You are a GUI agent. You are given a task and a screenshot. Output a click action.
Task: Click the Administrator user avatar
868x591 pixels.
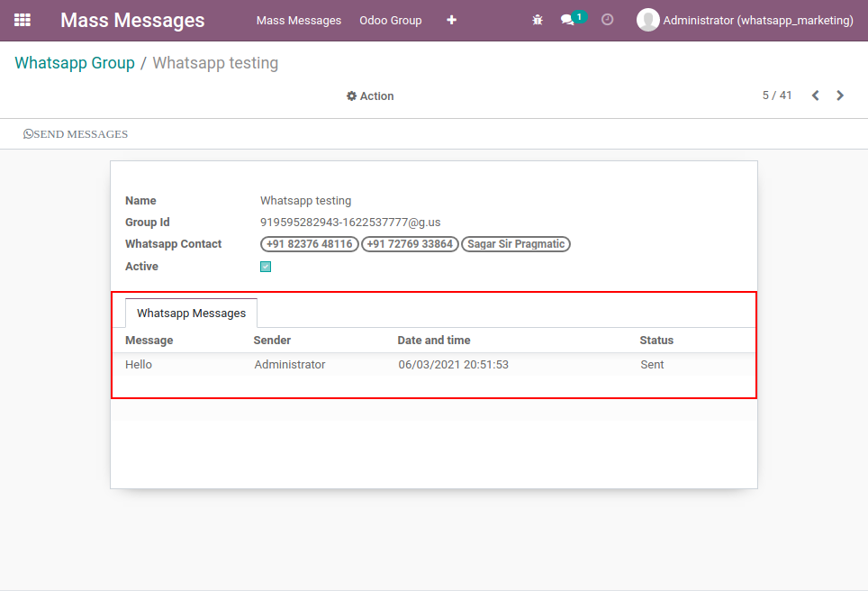(x=648, y=20)
